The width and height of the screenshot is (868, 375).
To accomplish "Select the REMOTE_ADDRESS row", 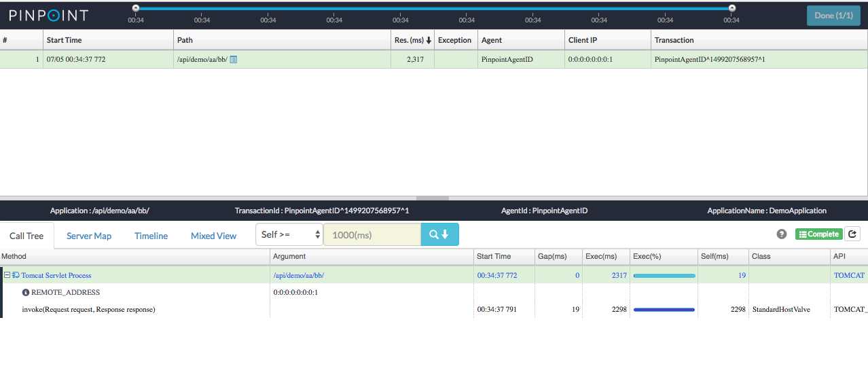I will 434,292.
